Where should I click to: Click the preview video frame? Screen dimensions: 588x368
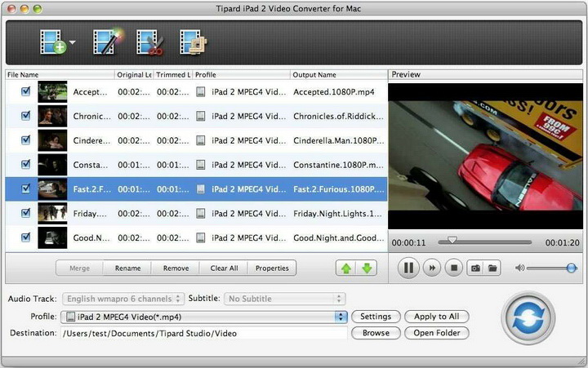pos(486,156)
